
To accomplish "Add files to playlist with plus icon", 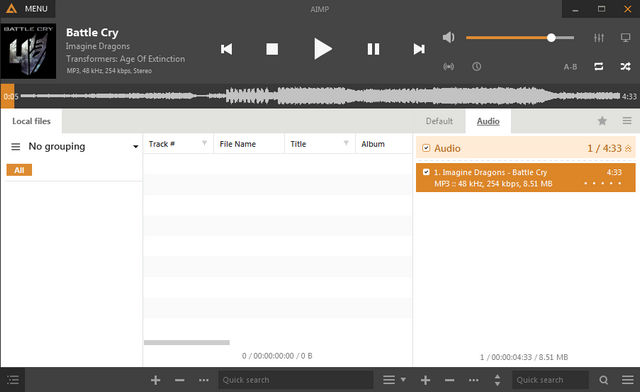I will click(x=425, y=380).
